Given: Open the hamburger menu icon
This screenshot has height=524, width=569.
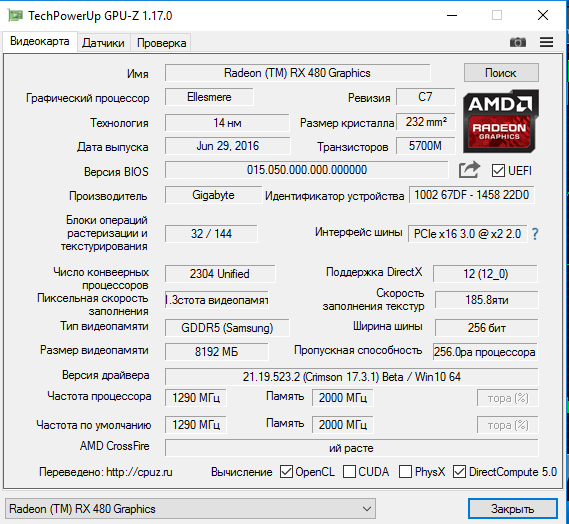Looking at the screenshot, I should tap(546, 42).
